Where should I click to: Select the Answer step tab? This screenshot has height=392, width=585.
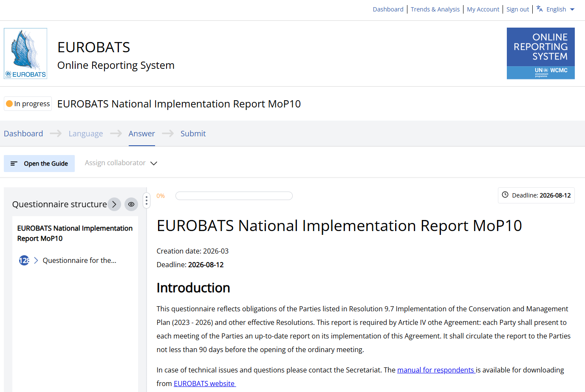(141, 133)
